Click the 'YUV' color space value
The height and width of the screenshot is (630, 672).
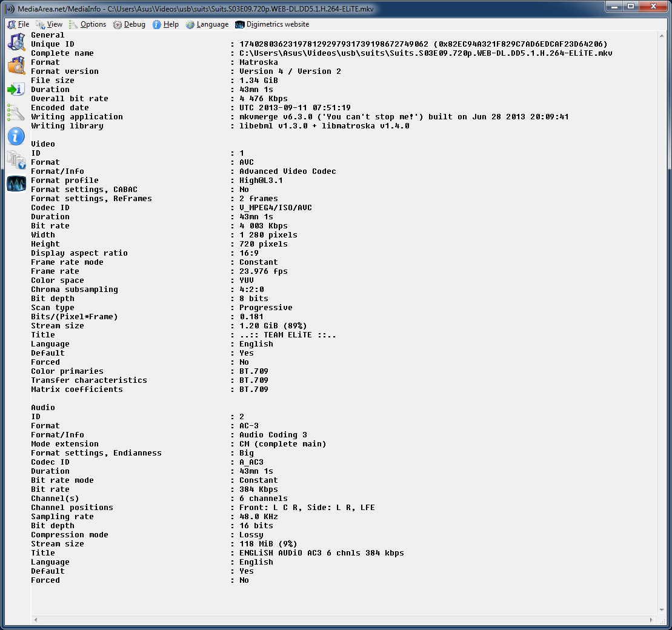pos(247,280)
